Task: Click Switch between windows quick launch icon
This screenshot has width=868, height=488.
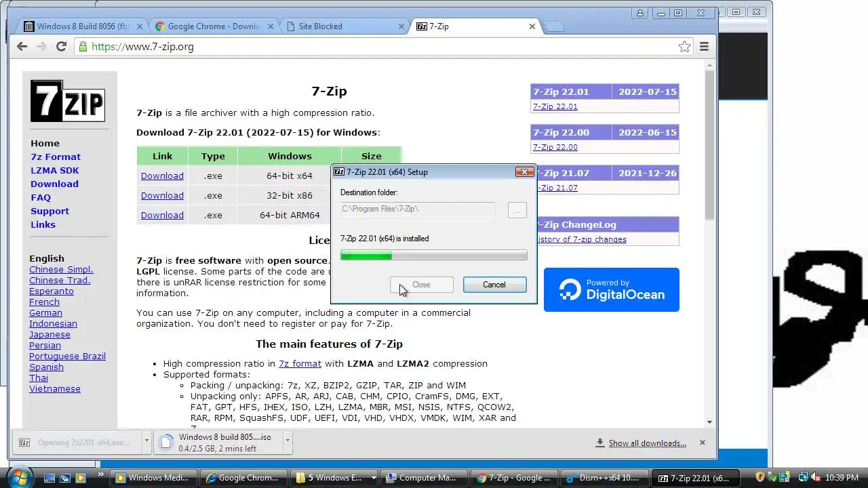Action: pos(65,478)
